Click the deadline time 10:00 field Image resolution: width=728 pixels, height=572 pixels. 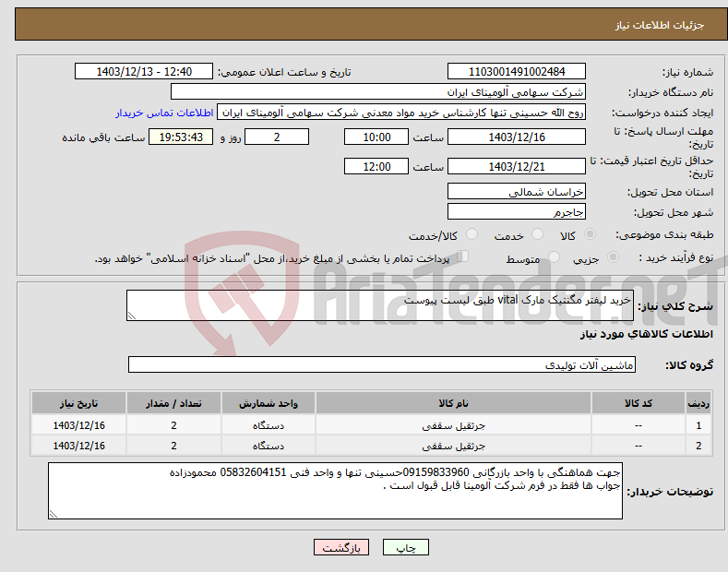376,137
